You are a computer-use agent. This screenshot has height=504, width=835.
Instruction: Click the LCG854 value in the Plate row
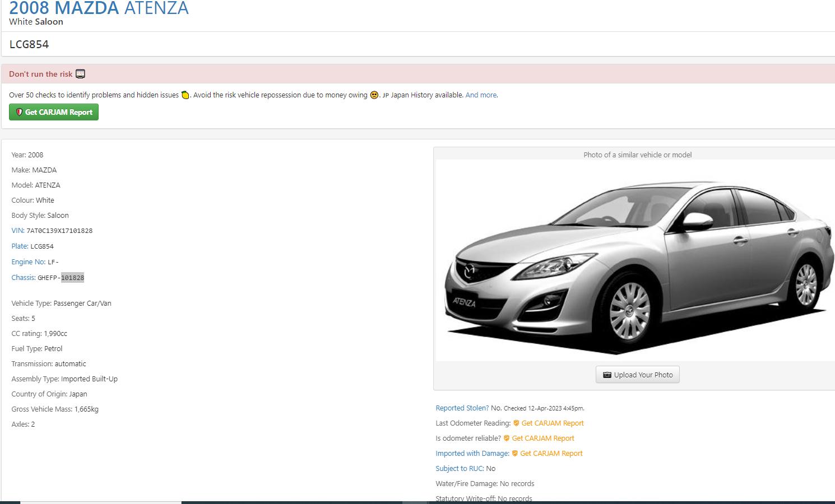point(42,246)
